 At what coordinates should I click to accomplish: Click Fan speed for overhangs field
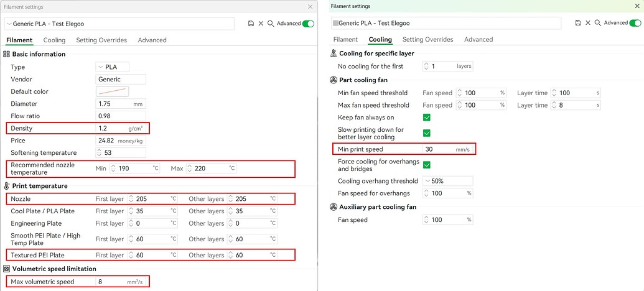pos(447,193)
